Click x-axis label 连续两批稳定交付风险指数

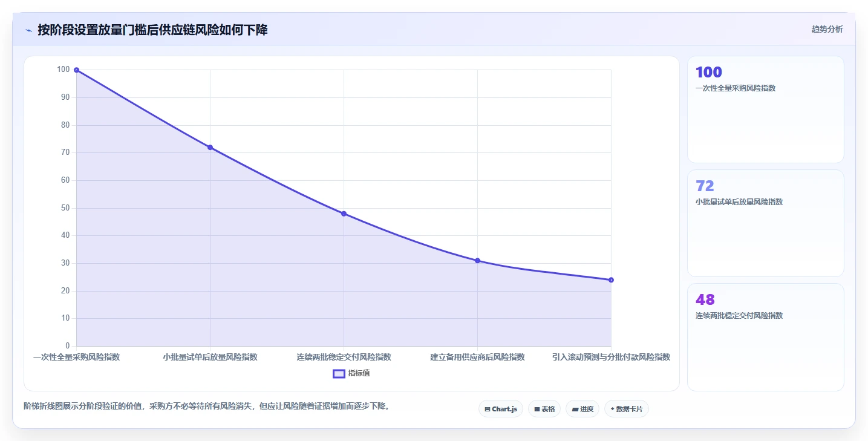click(x=344, y=358)
